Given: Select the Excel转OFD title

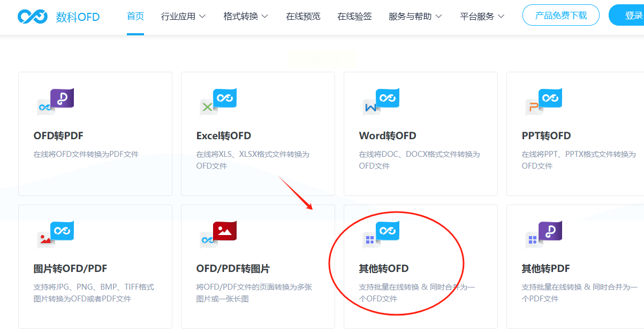Looking at the screenshot, I should [x=224, y=135].
